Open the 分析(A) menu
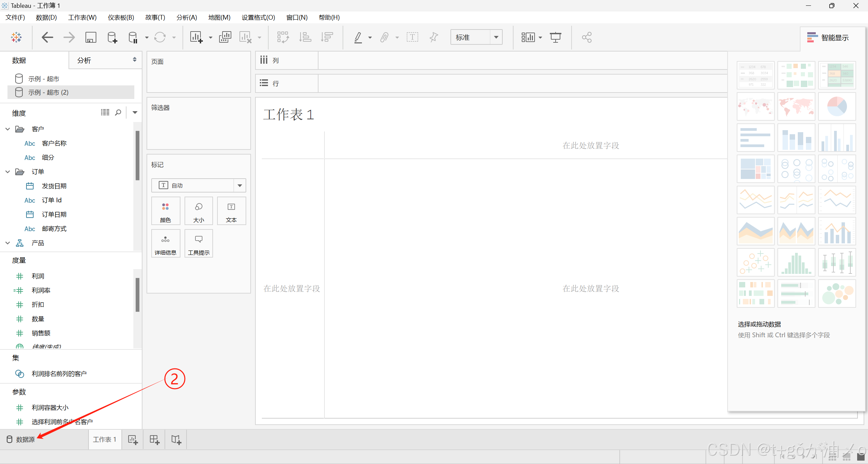 [186, 17]
